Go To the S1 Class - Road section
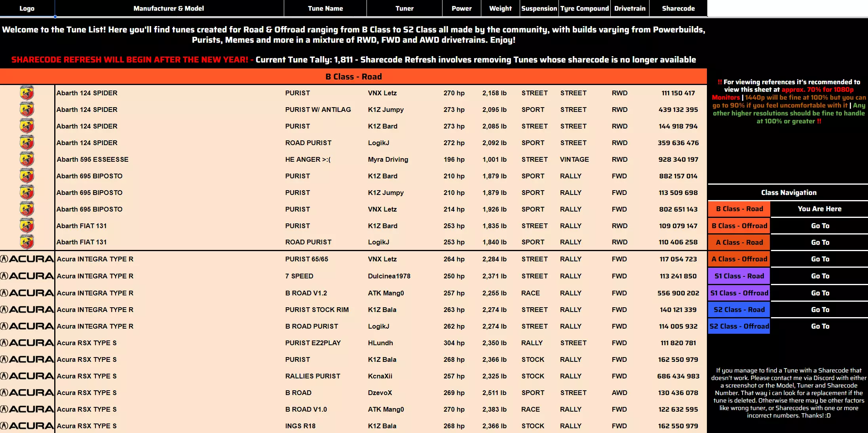The width and height of the screenshot is (868, 433). pyautogui.click(x=820, y=276)
